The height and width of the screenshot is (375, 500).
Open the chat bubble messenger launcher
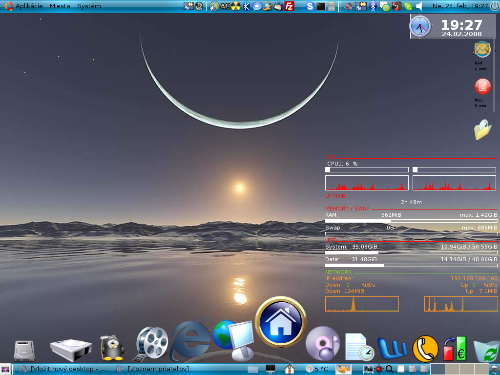[257, 6]
